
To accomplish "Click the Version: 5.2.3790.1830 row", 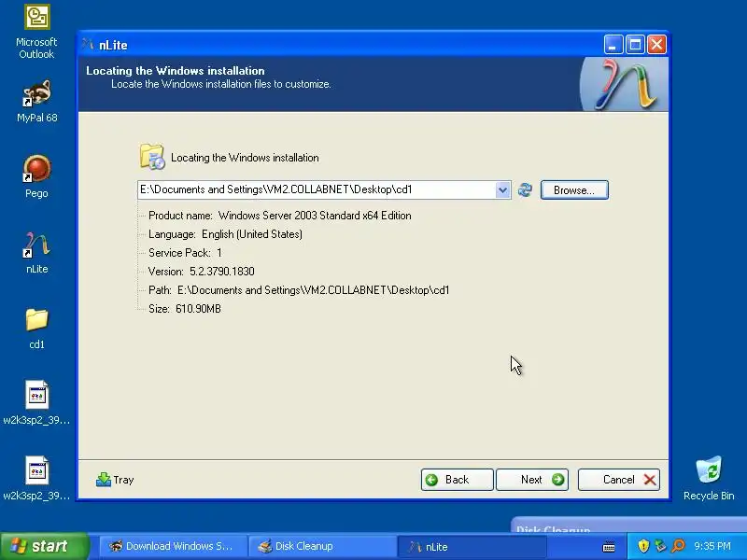I will click(x=201, y=272).
